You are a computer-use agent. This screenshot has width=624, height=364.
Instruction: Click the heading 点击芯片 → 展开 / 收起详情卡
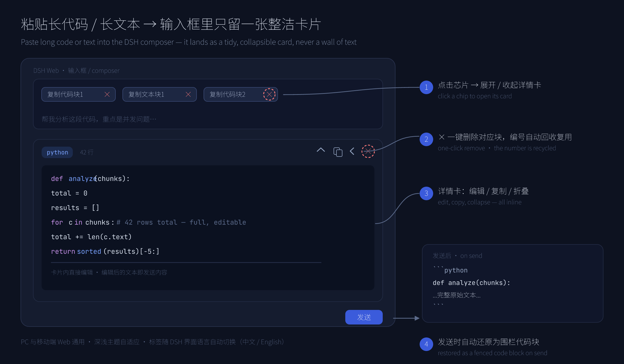(489, 85)
